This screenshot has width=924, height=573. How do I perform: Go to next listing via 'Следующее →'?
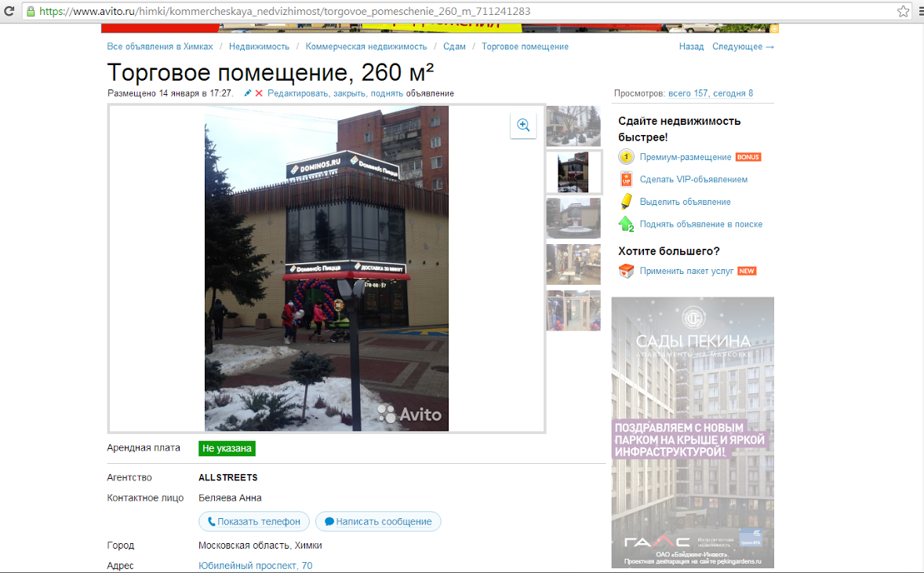743,46
